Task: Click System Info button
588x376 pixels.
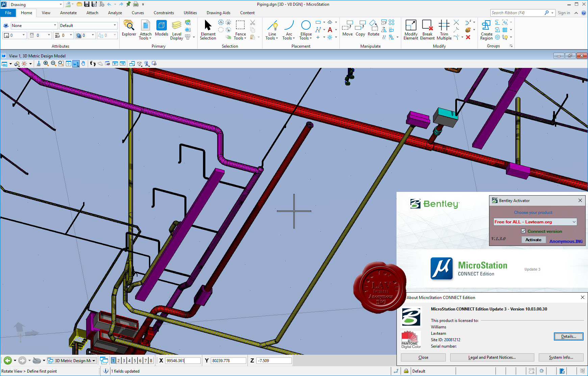Action: coord(561,357)
